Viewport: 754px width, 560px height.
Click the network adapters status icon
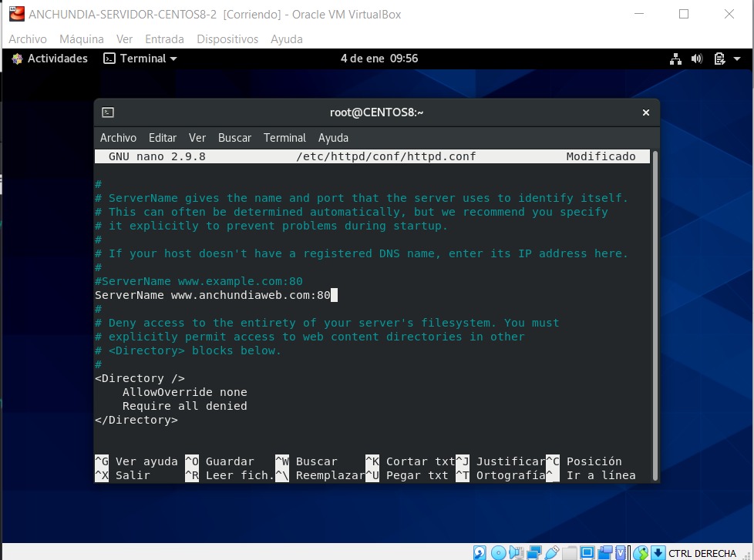coord(534,553)
